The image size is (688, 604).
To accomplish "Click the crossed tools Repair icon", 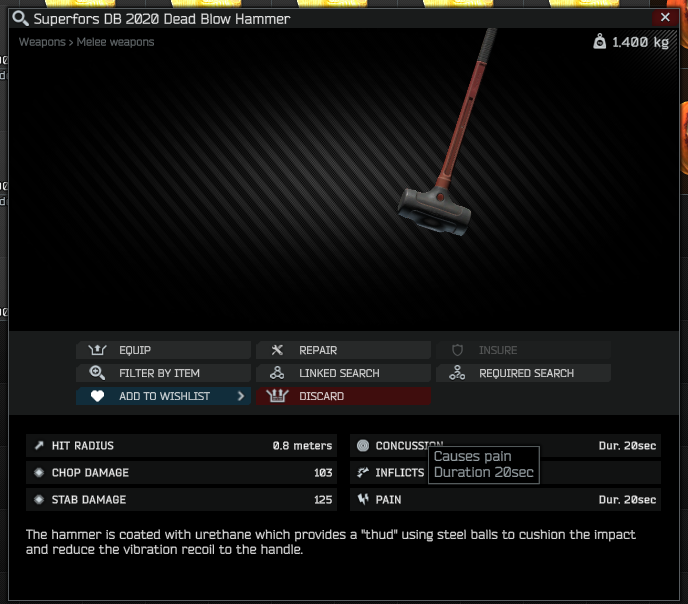I will [277, 350].
